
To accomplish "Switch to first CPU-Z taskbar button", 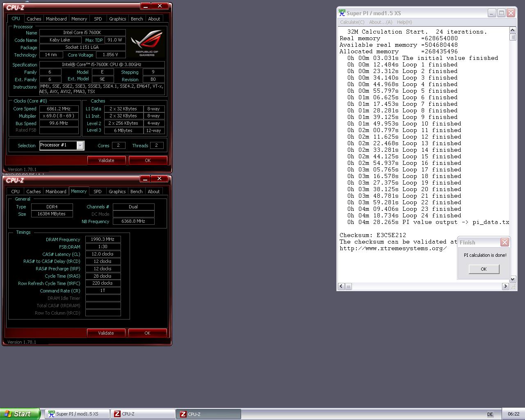I will coord(143,414).
